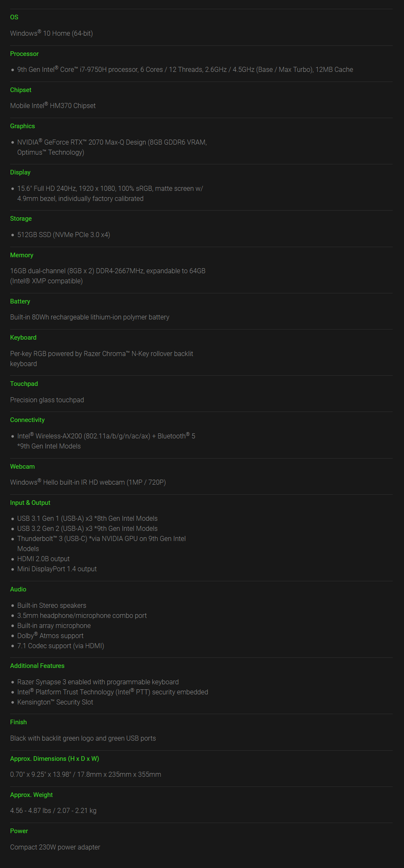Click the Compact 230W power adapter text

pos(55,847)
